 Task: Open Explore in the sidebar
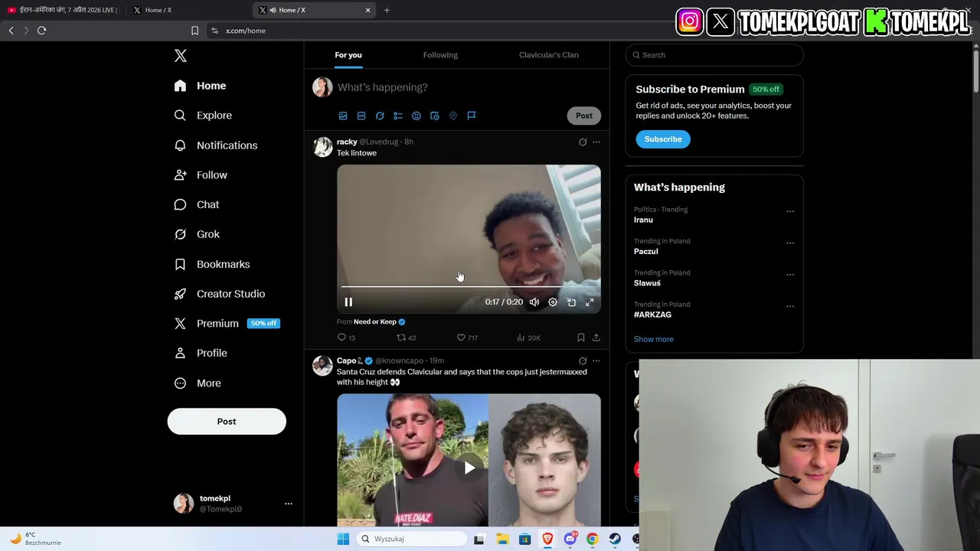click(203, 116)
